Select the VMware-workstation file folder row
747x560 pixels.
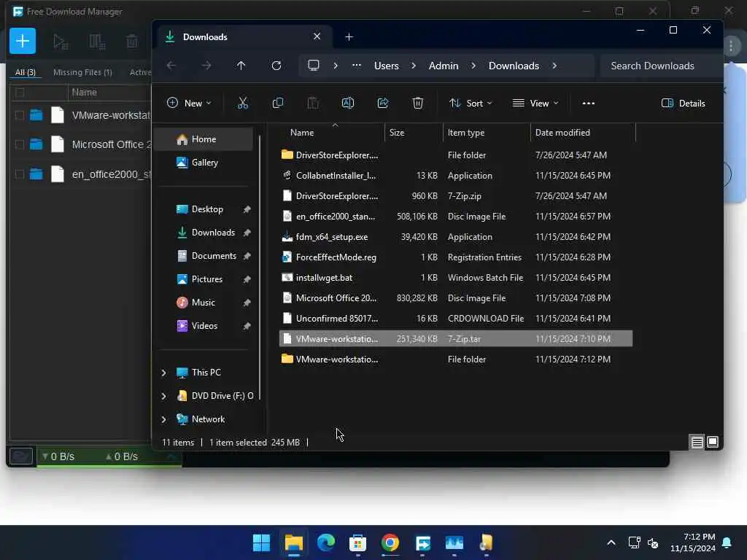pyautogui.click(x=456, y=359)
